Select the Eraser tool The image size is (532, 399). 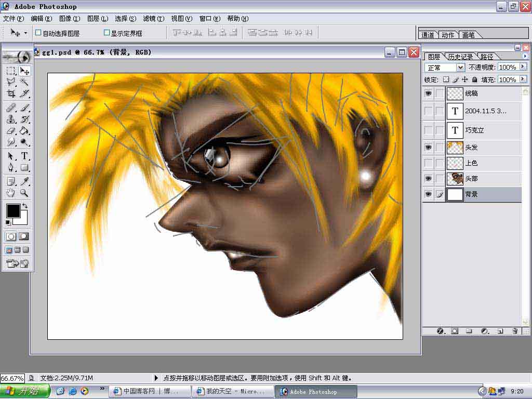tap(11, 130)
